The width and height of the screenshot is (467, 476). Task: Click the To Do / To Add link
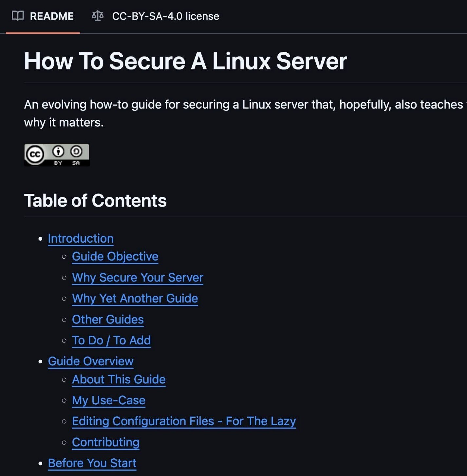(111, 340)
